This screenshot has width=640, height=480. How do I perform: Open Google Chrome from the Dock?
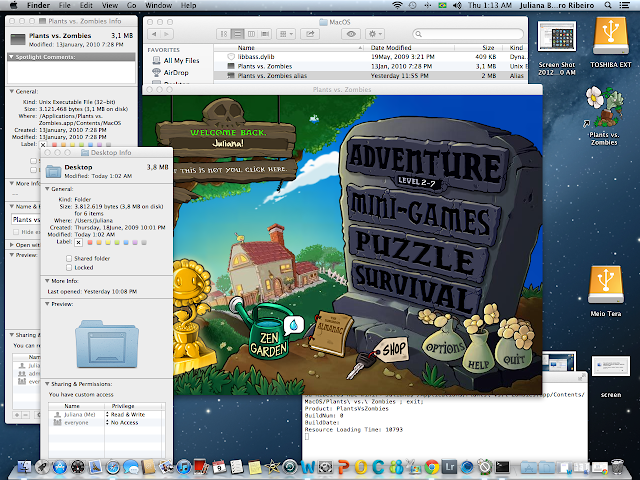click(x=431, y=467)
